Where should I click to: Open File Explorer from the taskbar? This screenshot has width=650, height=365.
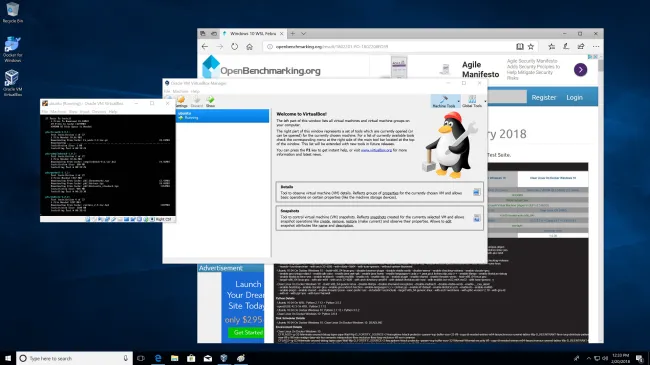[x=175, y=358]
